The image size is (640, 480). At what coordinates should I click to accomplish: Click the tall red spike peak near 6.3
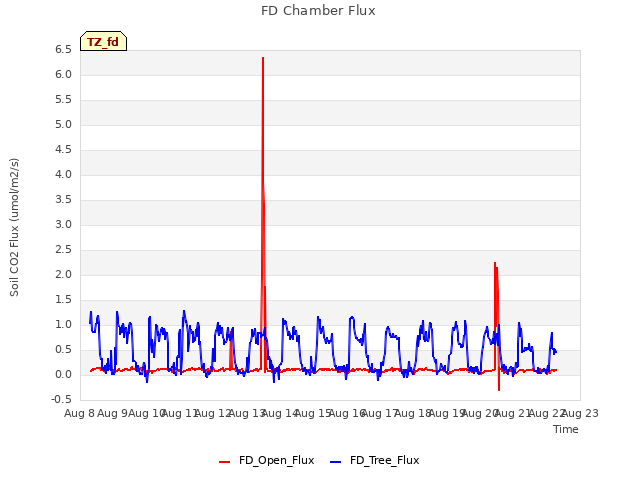263,58
